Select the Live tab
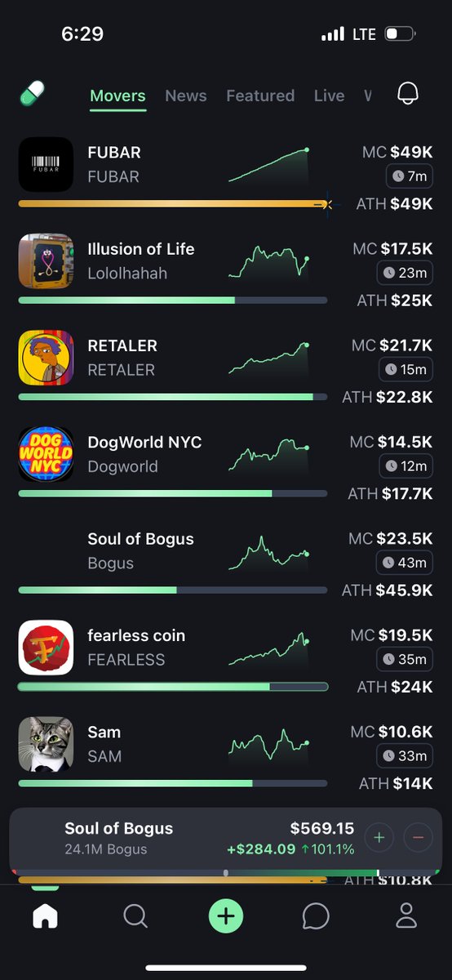Image resolution: width=452 pixels, height=980 pixels. (329, 96)
